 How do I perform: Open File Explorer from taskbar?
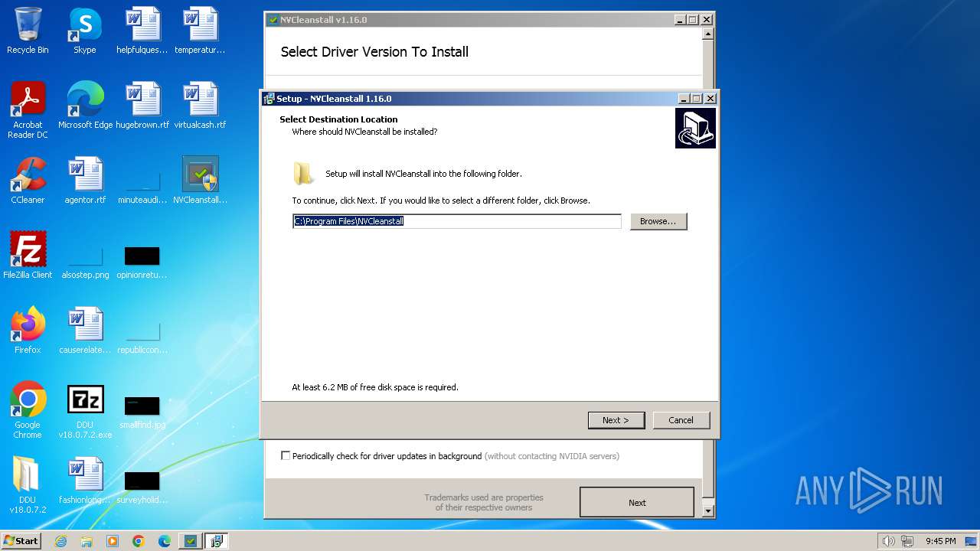pyautogui.click(x=87, y=541)
